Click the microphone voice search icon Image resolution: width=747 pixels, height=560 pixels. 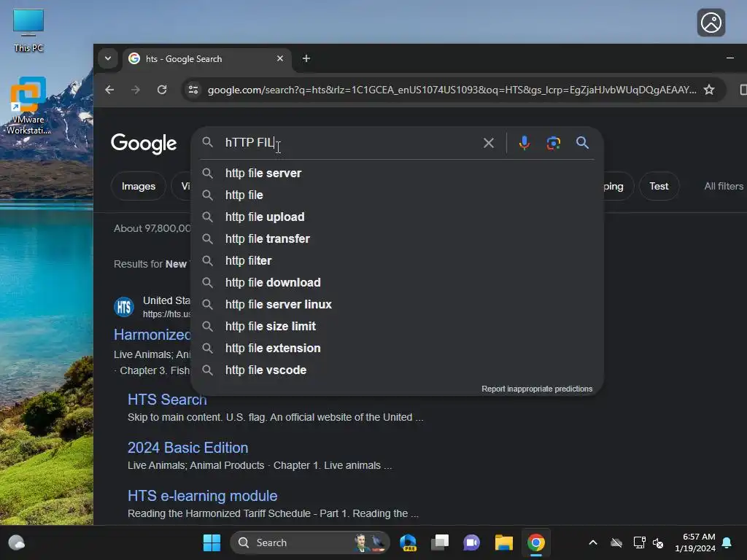(524, 143)
